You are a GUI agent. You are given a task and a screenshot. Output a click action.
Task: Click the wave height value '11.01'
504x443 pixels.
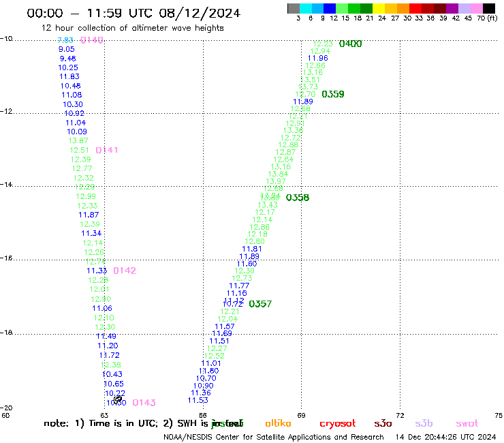point(211,363)
